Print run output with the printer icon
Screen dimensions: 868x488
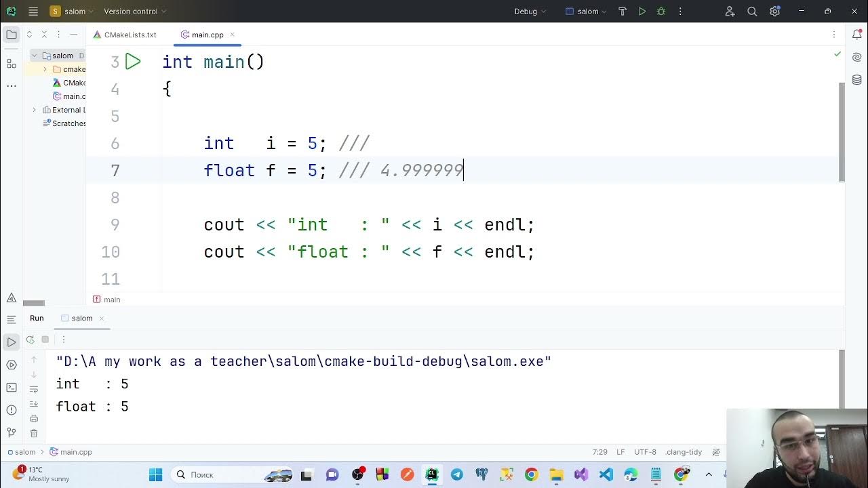(34, 419)
